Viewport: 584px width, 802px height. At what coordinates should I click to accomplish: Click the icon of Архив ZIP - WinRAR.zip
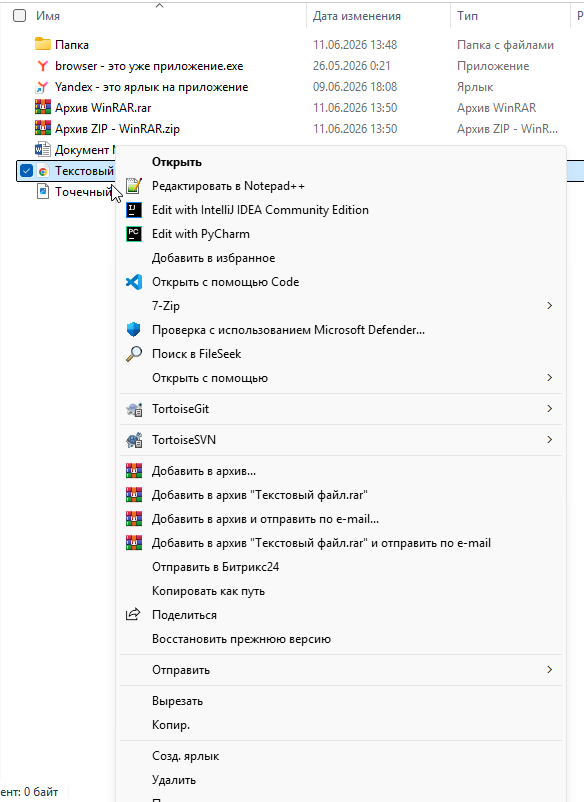click(x=43, y=128)
